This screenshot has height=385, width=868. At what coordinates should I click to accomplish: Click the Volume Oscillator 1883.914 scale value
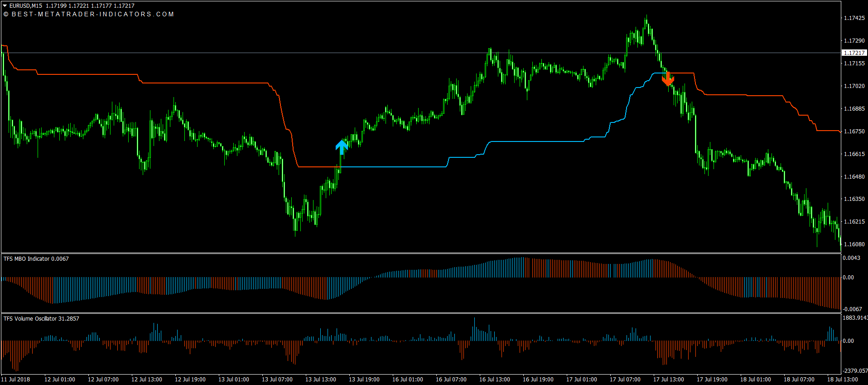click(855, 318)
